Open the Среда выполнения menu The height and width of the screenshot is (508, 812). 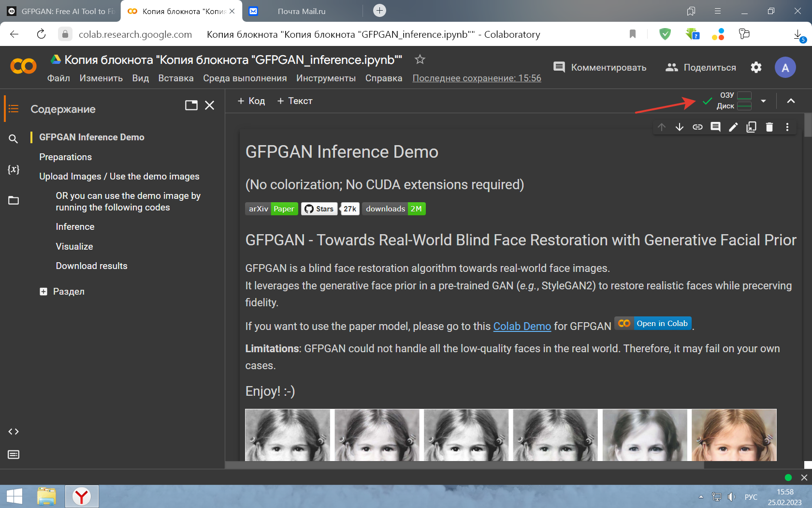pos(245,78)
